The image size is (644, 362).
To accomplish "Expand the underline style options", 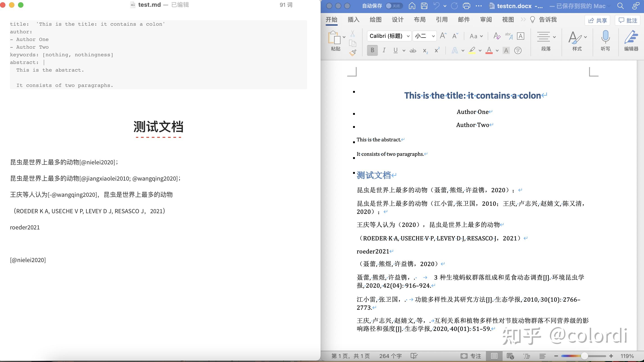I will (404, 50).
